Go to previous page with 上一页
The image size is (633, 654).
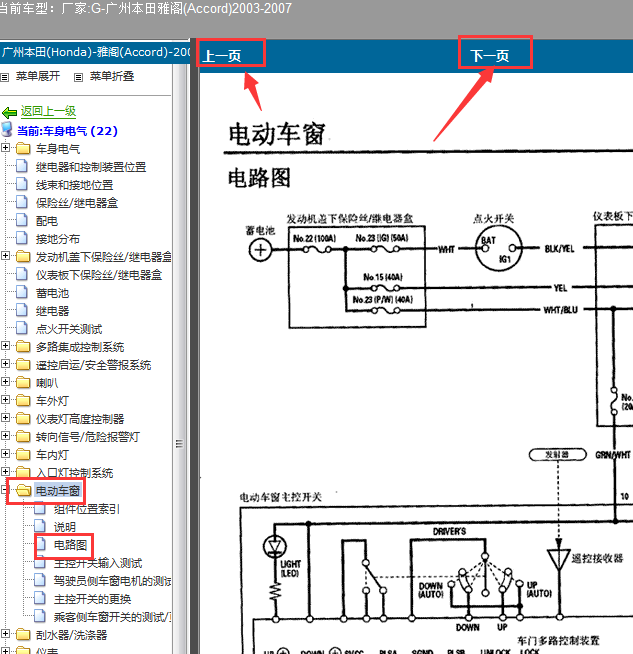point(222,55)
